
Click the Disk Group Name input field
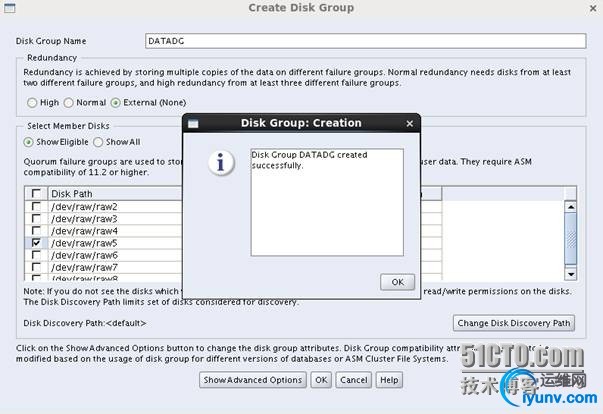click(366, 41)
